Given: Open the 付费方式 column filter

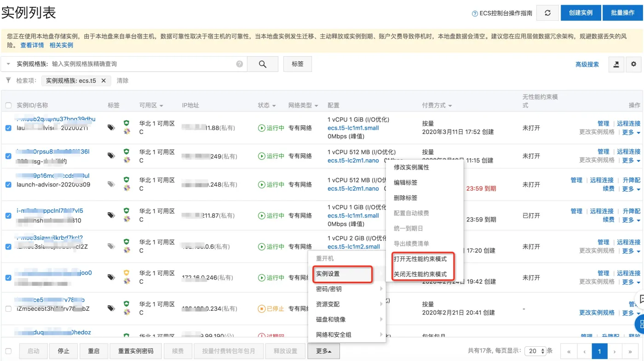Looking at the screenshot, I should coord(449,105).
